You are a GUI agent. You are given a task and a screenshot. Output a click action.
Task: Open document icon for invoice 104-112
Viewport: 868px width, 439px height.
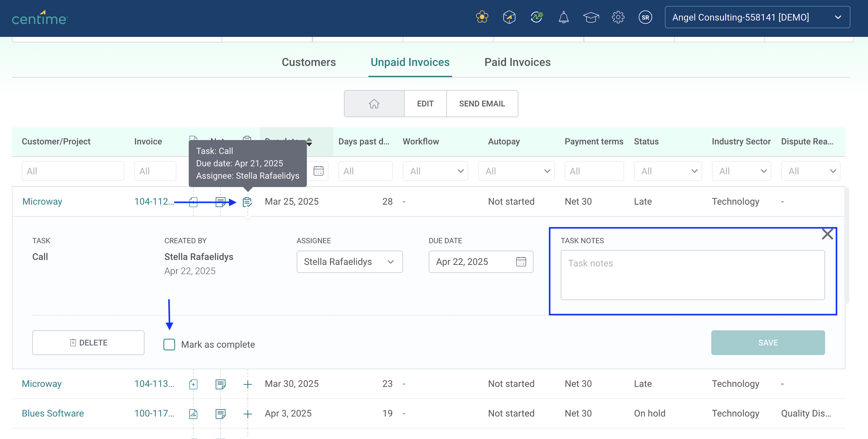click(193, 202)
